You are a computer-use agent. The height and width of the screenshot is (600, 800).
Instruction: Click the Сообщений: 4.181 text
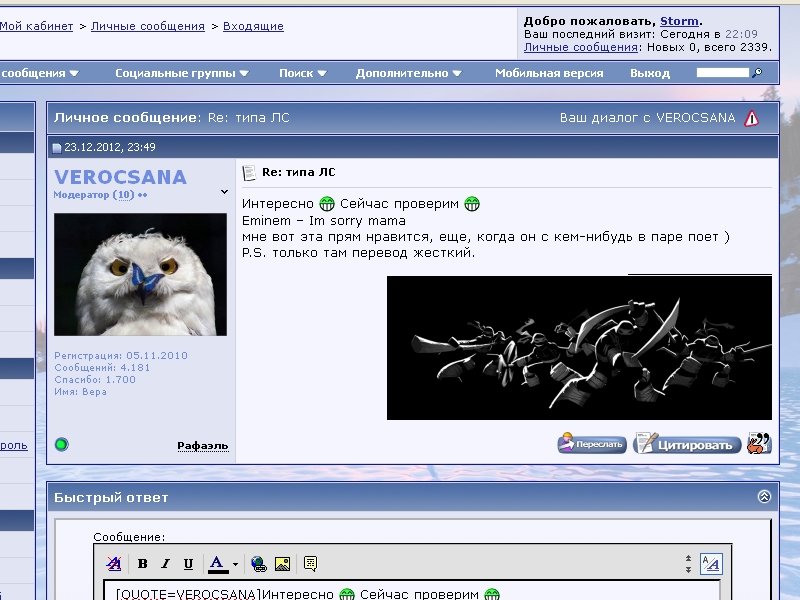click(102, 367)
